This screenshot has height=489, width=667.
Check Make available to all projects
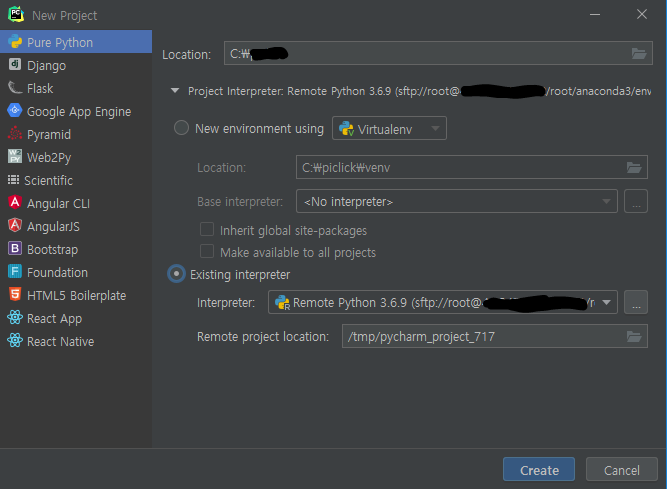pos(207,251)
